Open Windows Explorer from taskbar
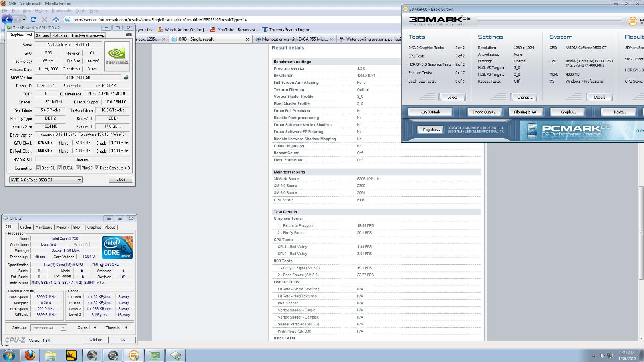This screenshot has height=362, width=644. coord(51,355)
